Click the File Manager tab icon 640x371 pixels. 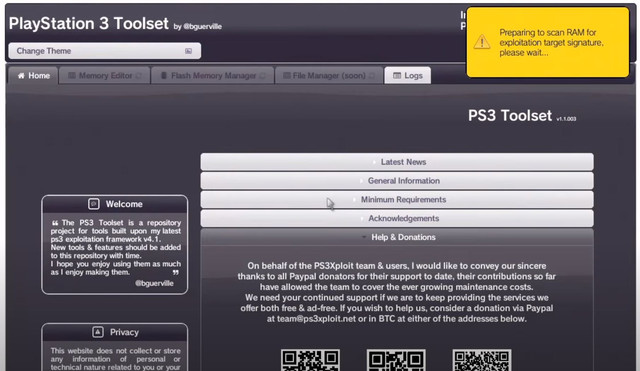[287, 76]
